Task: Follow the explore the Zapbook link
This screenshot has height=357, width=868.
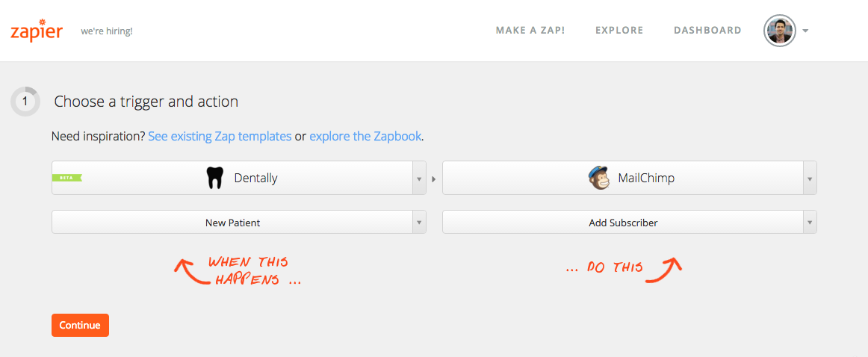Action: (365, 136)
